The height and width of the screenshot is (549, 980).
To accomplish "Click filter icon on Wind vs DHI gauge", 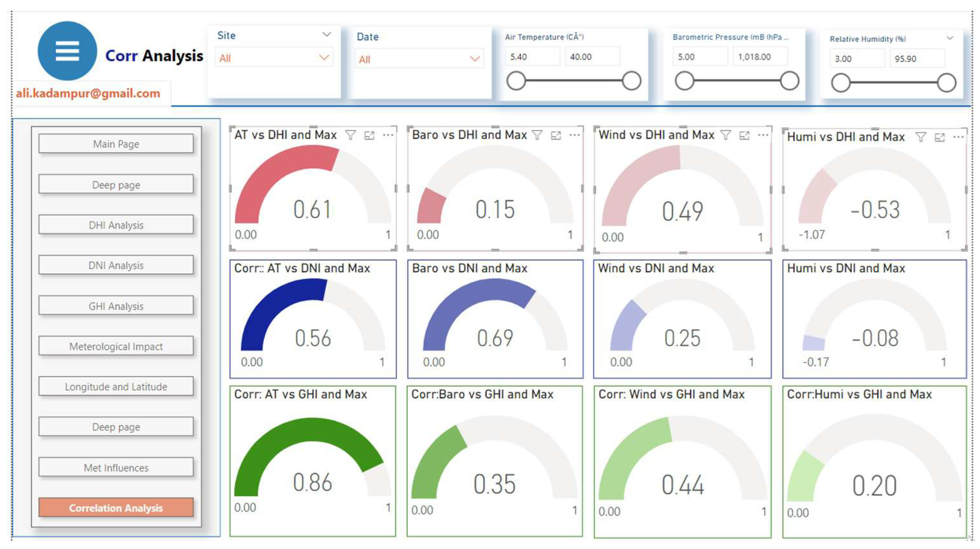I will point(726,135).
